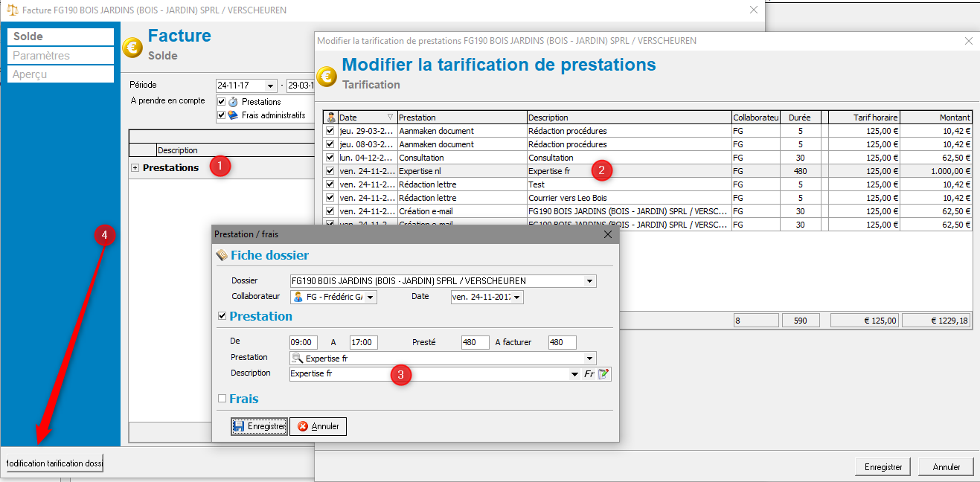Toggle the Prestations checkbox in Facture window
This screenshot has width=980, height=482.
tap(221, 102)
